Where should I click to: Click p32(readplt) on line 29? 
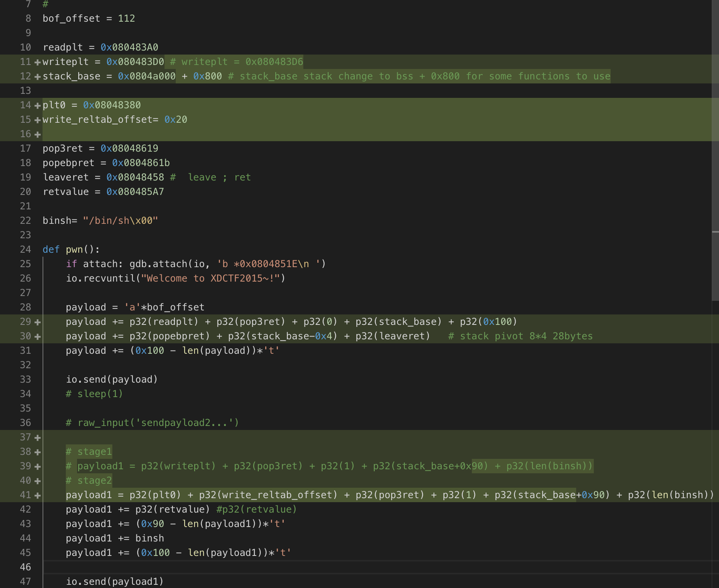coord(164,322)
